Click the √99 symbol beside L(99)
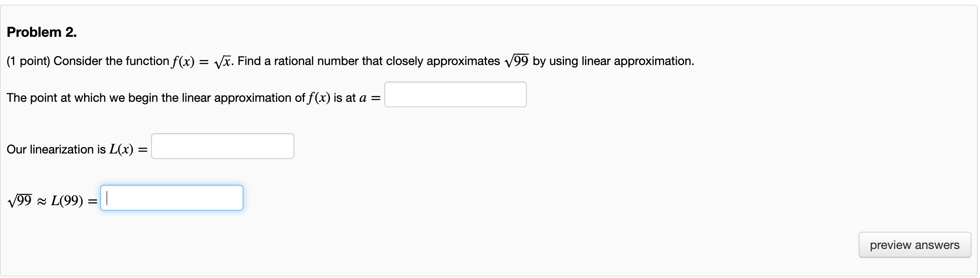Image resolution: width=980 pixels, height=278 pixels. tap(20, 200)
